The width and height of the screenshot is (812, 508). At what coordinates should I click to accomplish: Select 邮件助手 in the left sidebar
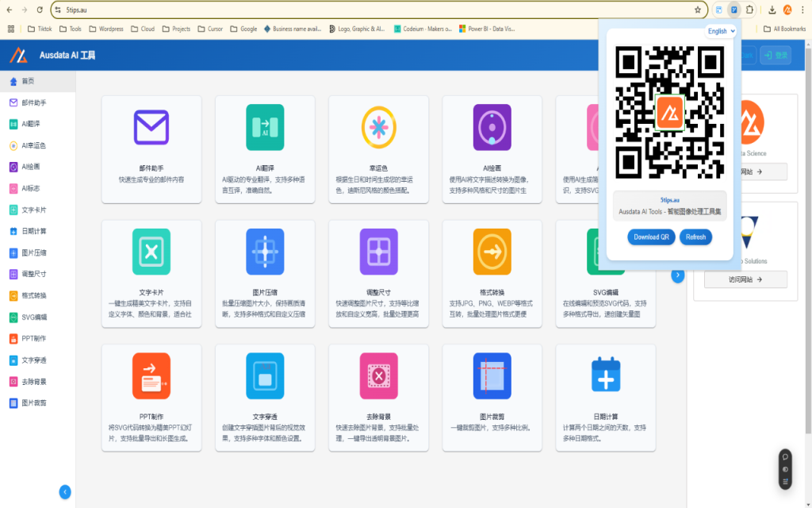(38, 102)
